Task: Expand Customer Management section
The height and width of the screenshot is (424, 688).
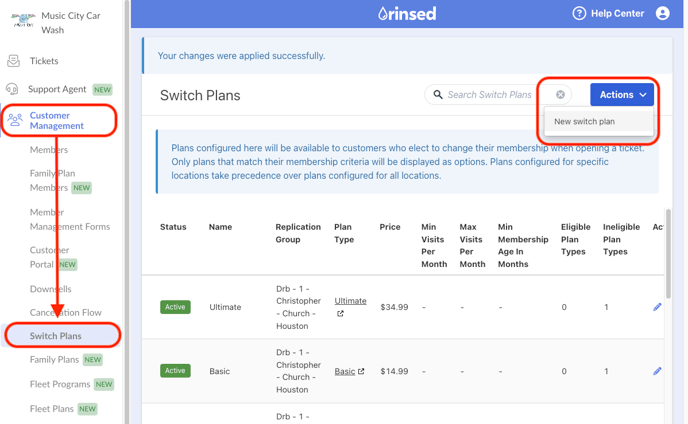Action: coord(56,121)
